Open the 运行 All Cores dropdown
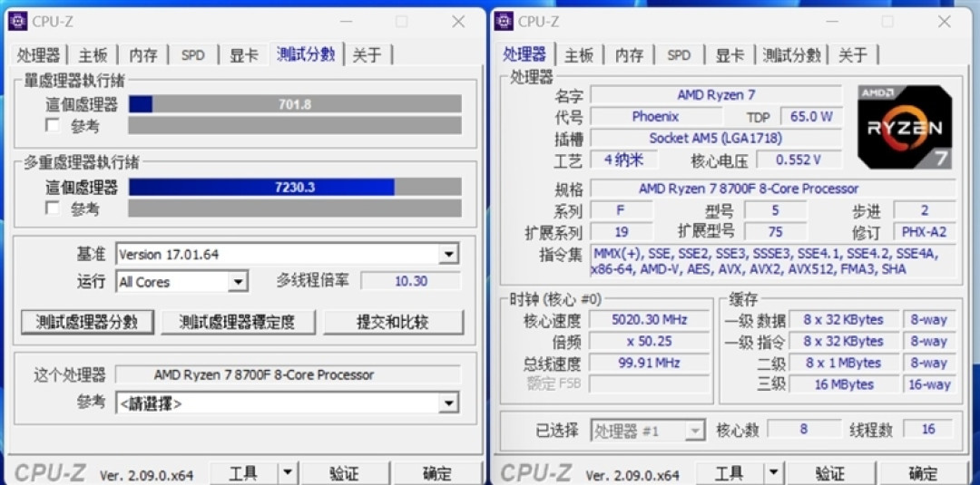980x485 pixels. [238, 282]
